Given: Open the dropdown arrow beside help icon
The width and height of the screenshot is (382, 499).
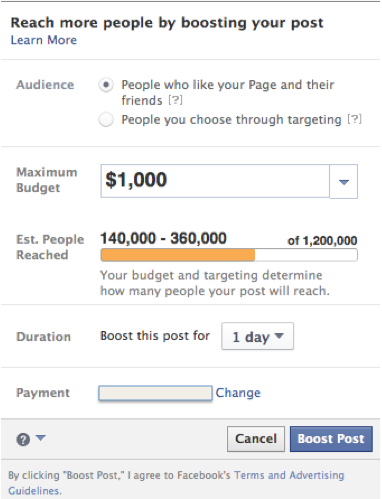Looking at the screenshot, I should pyautogui.click(x=41, y=438).
